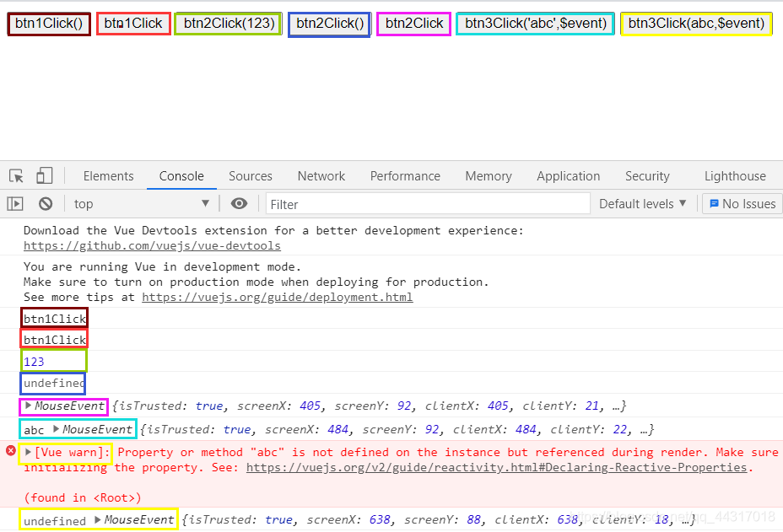The image size is (783, 532).
Task: Activate the inspect element picker icon
Action: pos(17,176)
